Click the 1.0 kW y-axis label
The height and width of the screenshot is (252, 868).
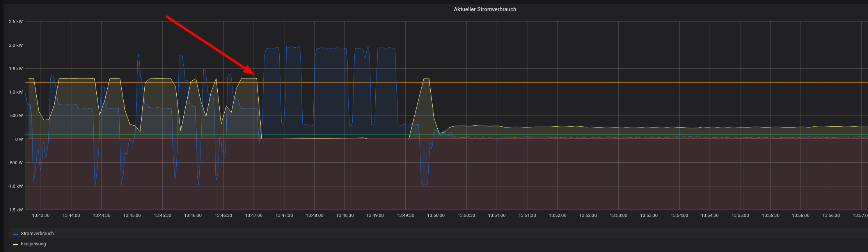click(x=16, y=92)
